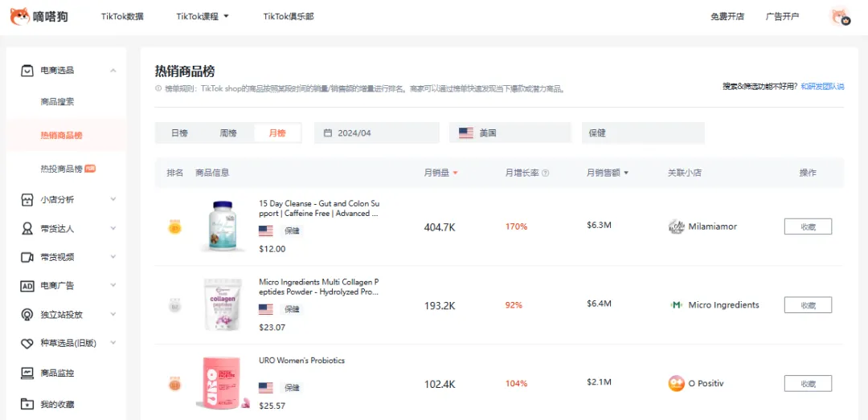Click the 170% growth rate value
Viewport: 868px width, 420px height.
[516, 226]
